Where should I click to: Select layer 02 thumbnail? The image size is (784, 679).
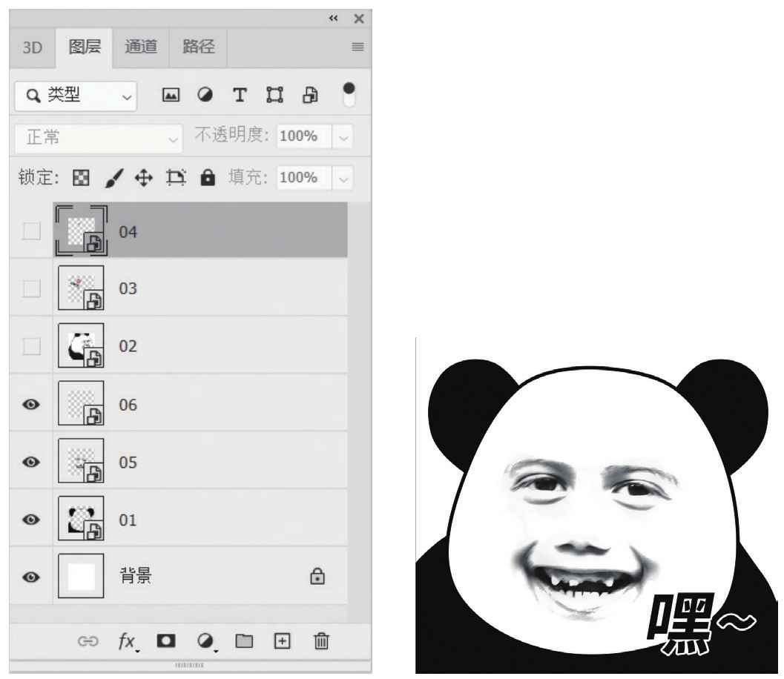(x=81, y=345)
